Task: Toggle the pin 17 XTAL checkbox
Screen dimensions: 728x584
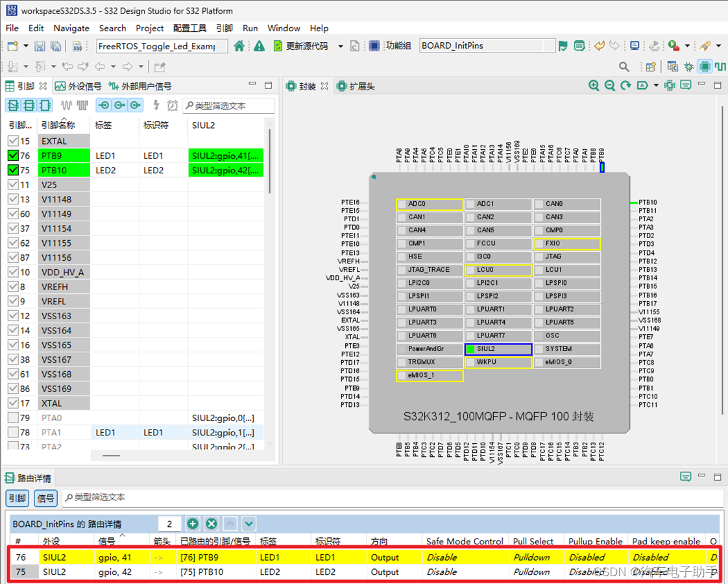Action: click(13, 403)
